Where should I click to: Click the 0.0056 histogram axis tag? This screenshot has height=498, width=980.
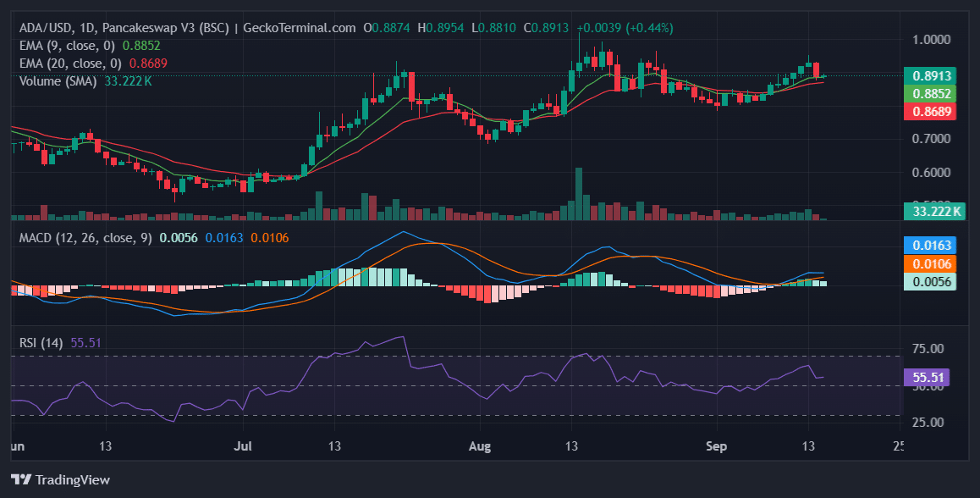click(x=929, y=281)
